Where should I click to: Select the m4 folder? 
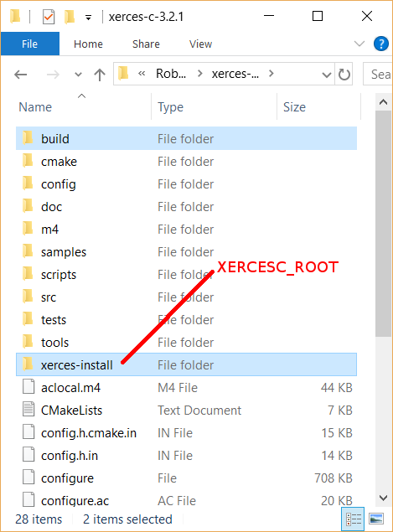tap(186, 229)
